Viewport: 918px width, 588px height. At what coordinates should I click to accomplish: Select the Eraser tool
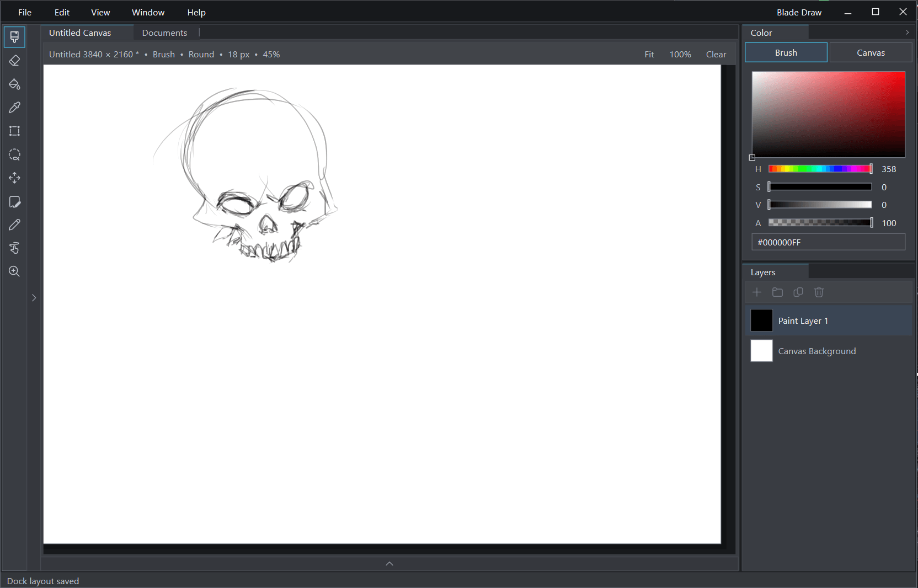point(14,61)
